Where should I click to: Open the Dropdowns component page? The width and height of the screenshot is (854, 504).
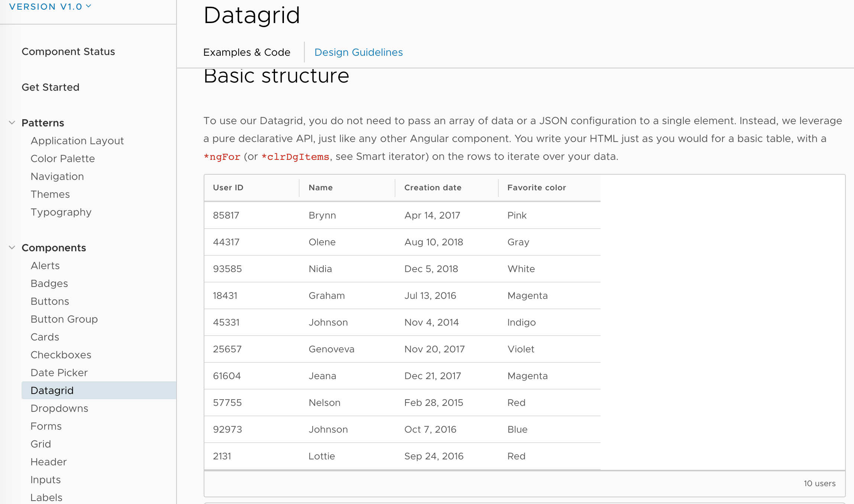tap(59, 408)
